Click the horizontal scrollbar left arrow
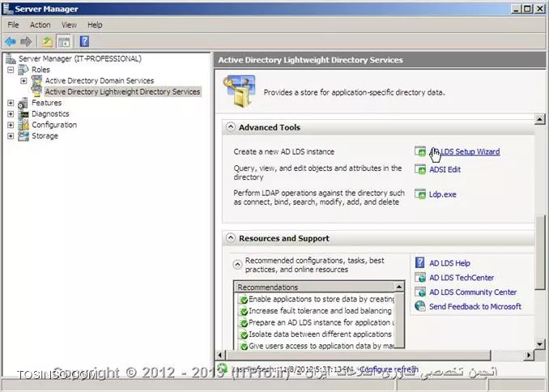Viewport: 549px width, 392px height. tap(219, 355)
